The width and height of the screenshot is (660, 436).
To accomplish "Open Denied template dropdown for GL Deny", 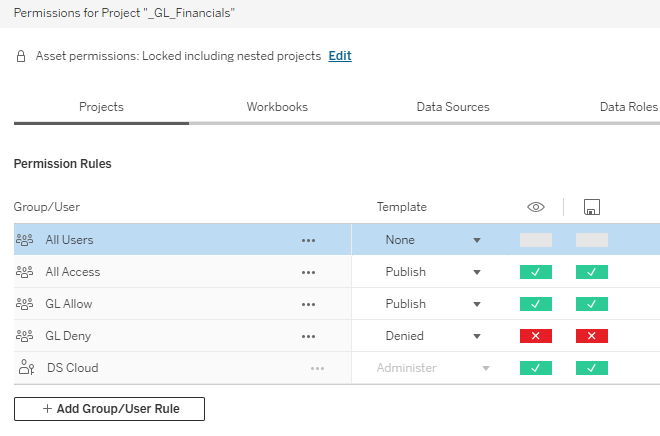I will [x=477, y=336].
